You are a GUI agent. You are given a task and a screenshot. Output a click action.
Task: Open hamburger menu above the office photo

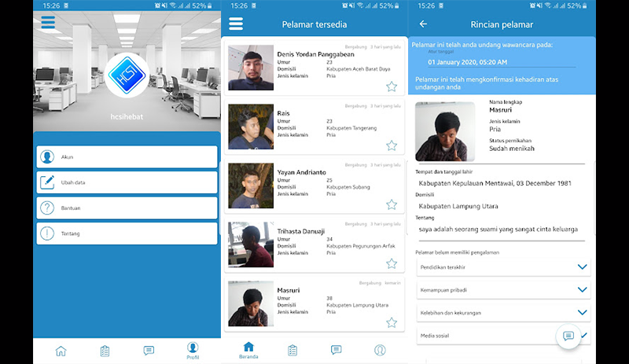pyautogui.click(x=48, y=22)
